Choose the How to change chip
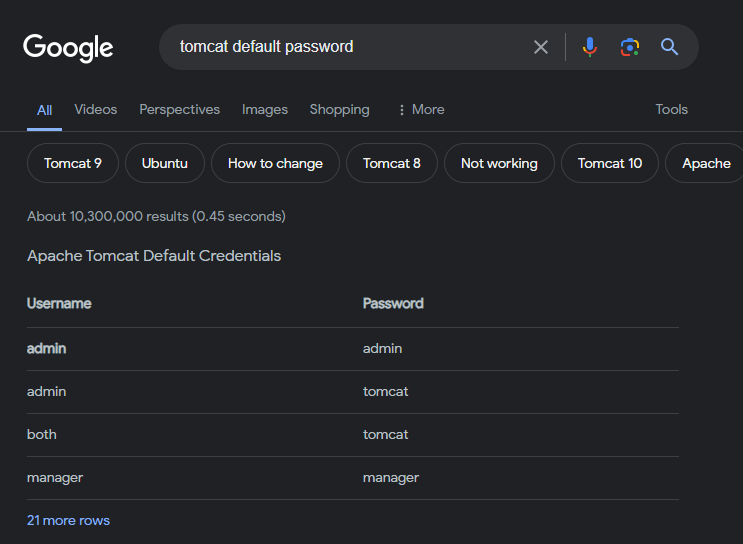Viewport: 743px width, 544px height. [x=275, y=163]
